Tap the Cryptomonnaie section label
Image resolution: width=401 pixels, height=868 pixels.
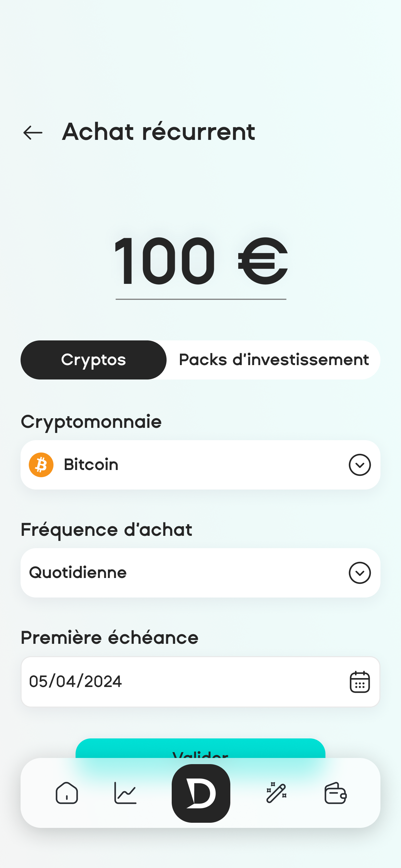click(91, 422)
